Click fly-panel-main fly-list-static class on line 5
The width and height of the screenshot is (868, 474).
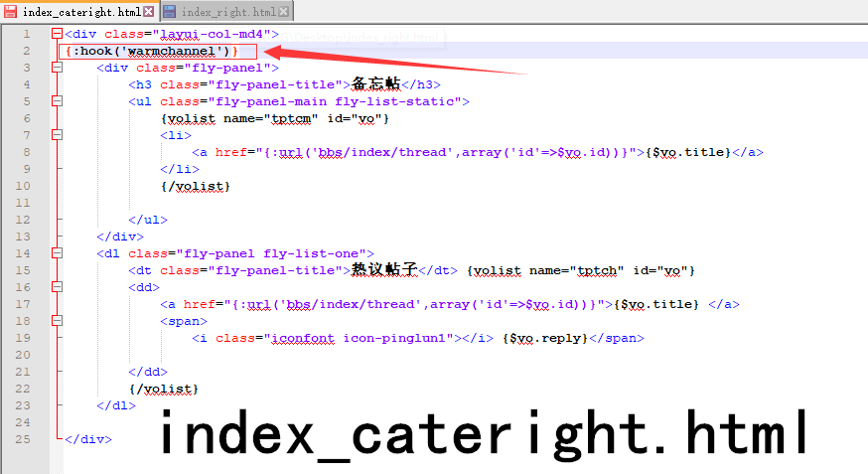pos(335,102)
